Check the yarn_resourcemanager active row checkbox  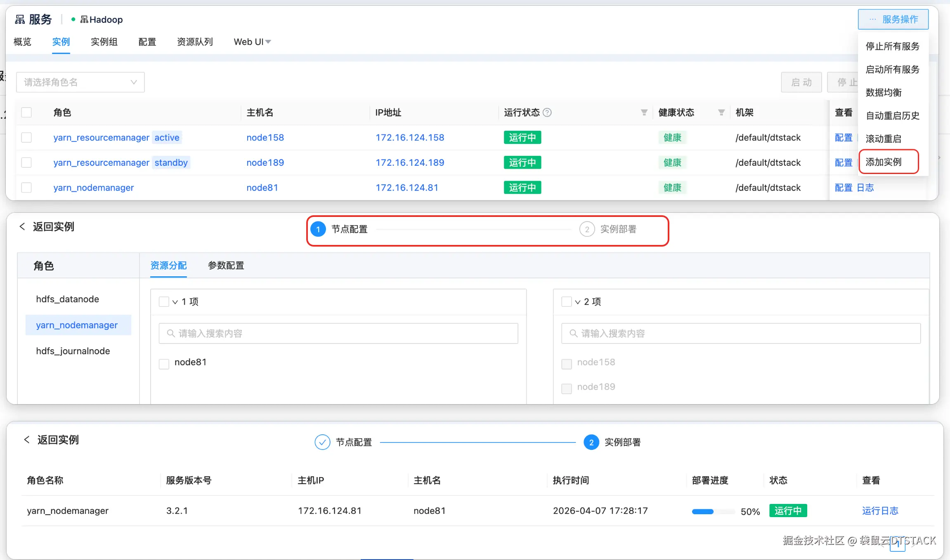click(26, 137)
